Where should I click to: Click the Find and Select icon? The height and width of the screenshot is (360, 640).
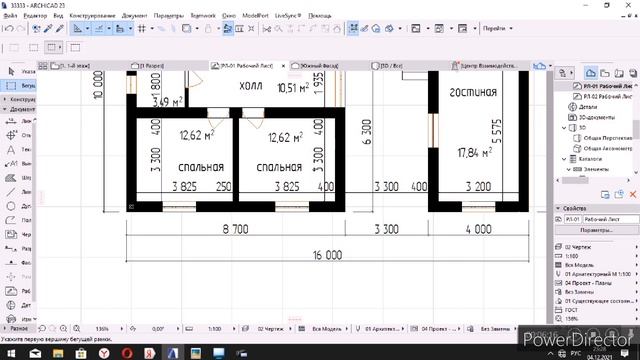pyautogui.click(x=36, y=29)
